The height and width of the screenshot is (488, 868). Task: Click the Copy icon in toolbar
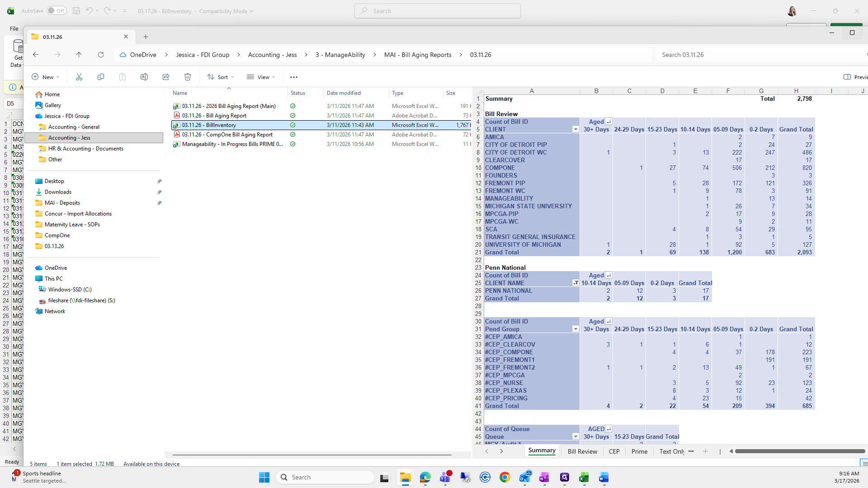tap(101, 77)
